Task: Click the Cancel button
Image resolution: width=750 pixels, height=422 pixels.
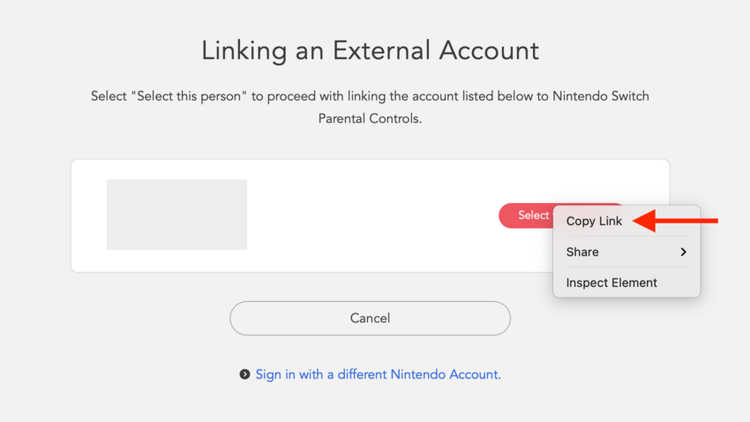Action: click(x=370, y=318)
